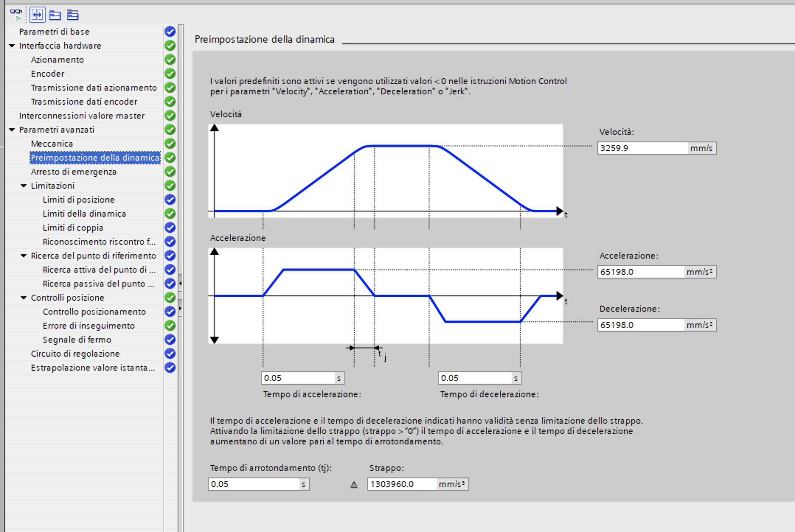Click the navigation pane collapse arrow on the splitter
The width and height of the screenshot is (795, 532).
(180, 283)
